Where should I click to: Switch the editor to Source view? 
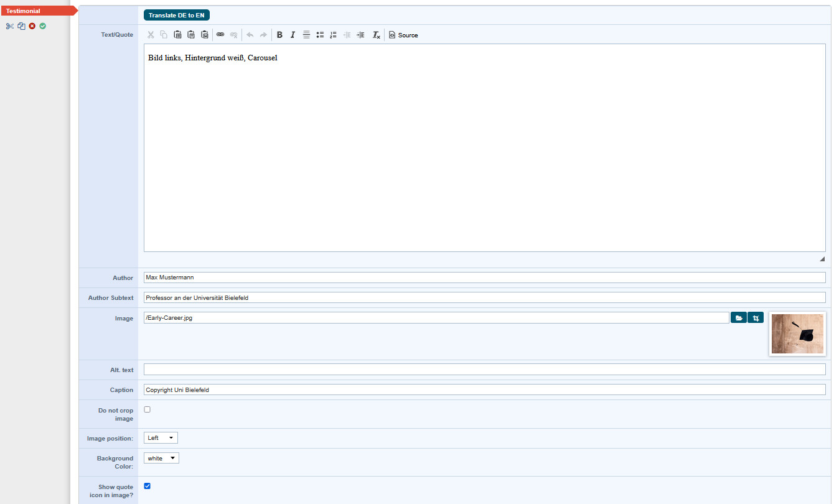point(403,35)
